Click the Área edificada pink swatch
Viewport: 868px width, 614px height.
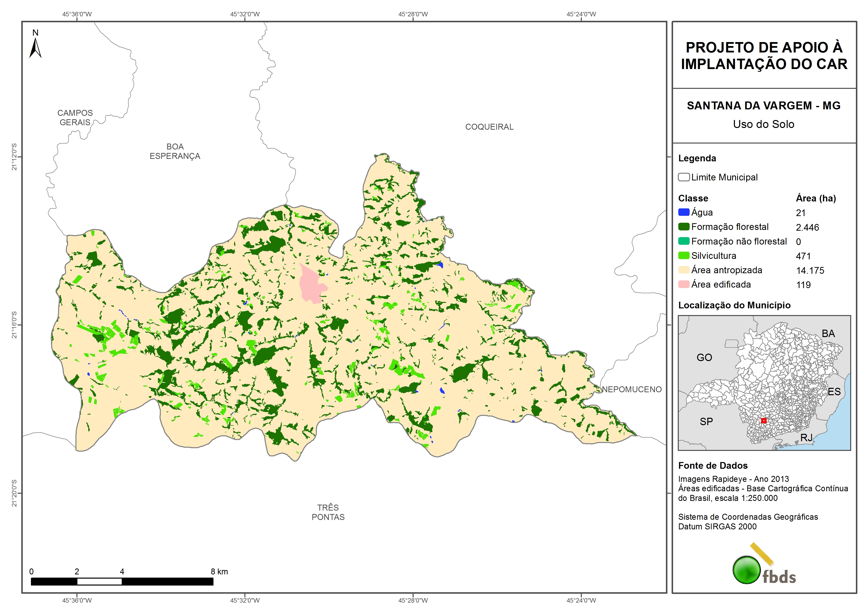[683, 284]
